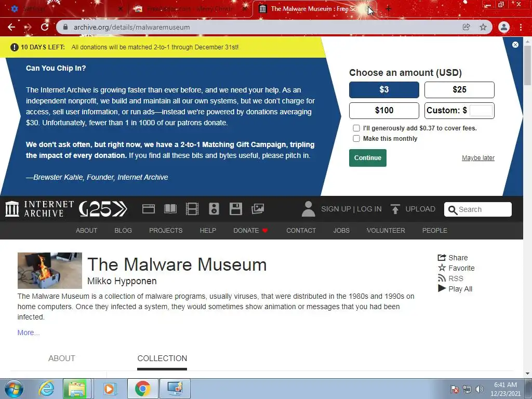Click the LOG IN link
This screenshot has height=399, width=532.
click(x=369, y=209)
